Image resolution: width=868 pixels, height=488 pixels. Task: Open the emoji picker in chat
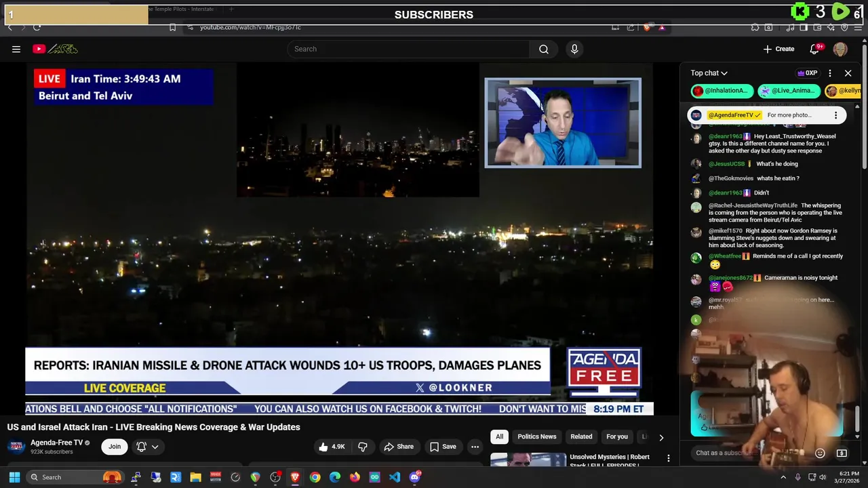tap(820, 453)
